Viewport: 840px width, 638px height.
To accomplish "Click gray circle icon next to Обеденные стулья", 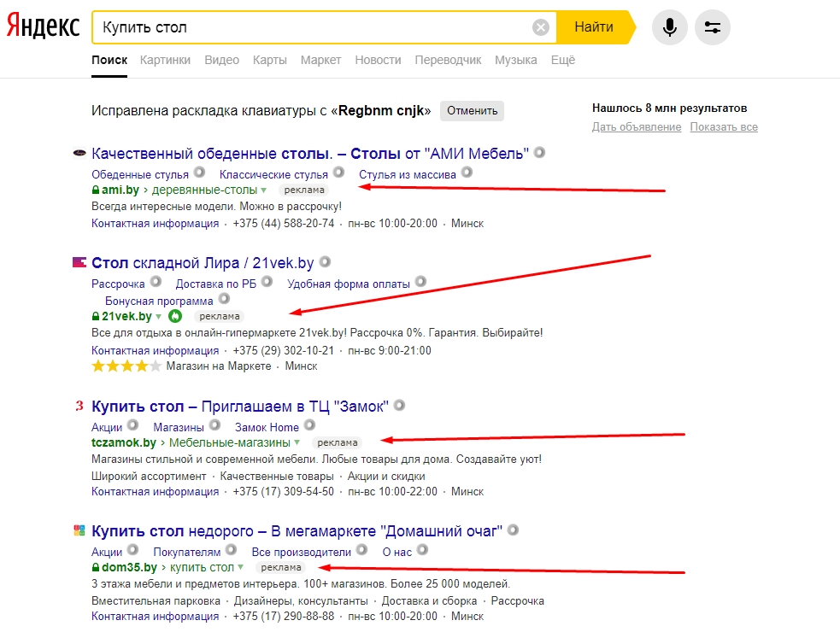I will pos(199,173).
